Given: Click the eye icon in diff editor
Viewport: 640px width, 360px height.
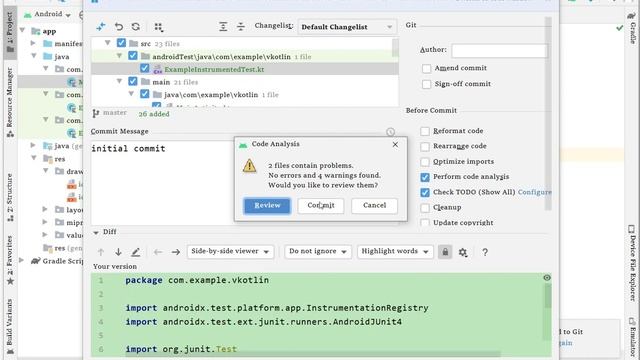Looking at the screenshot, I should point(547,278).
